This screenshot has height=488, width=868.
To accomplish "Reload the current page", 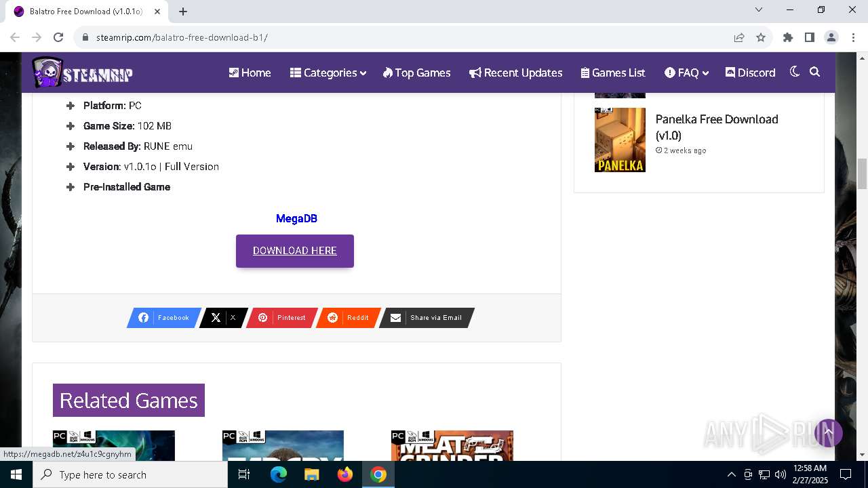I will pos(58,37).
